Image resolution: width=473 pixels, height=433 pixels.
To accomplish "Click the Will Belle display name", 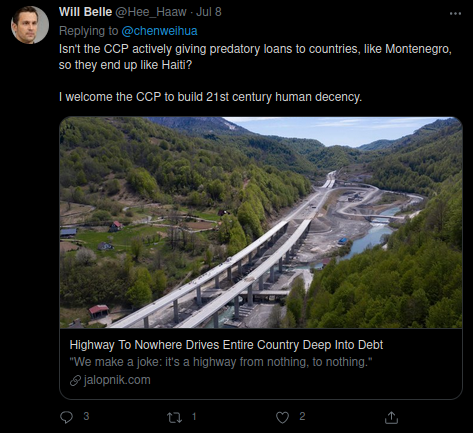I will pyautogui.click(x=85, y=12).
